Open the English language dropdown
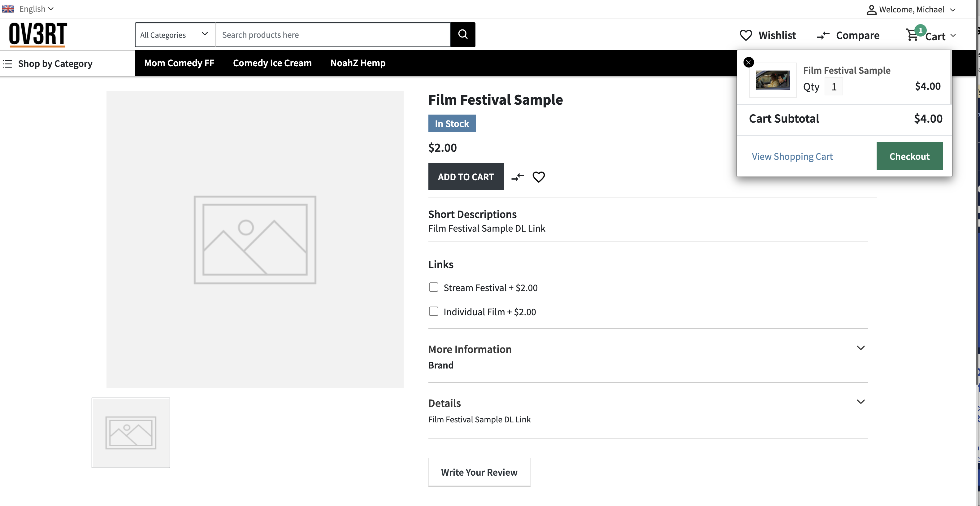The width and height of the screenshot is (980, 506). point(36,9)
